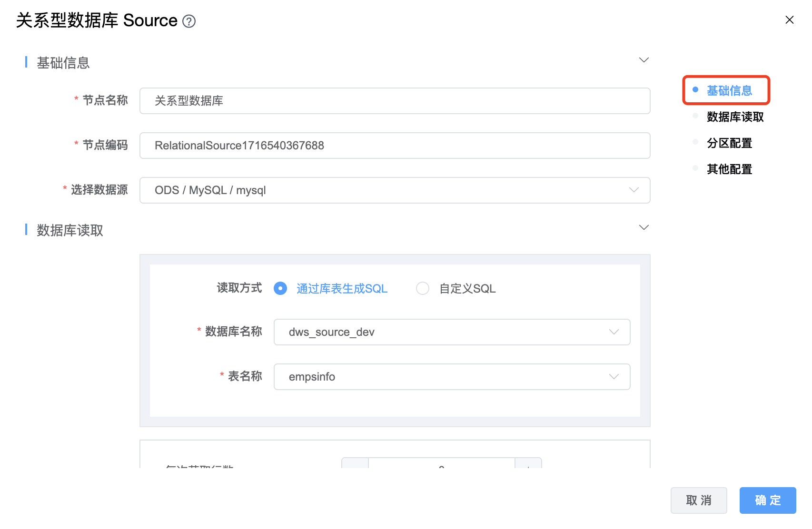Click the arrow icon in 数据库名称 field
The width and height of the screenshot is (812, 529).
(614, 332)
